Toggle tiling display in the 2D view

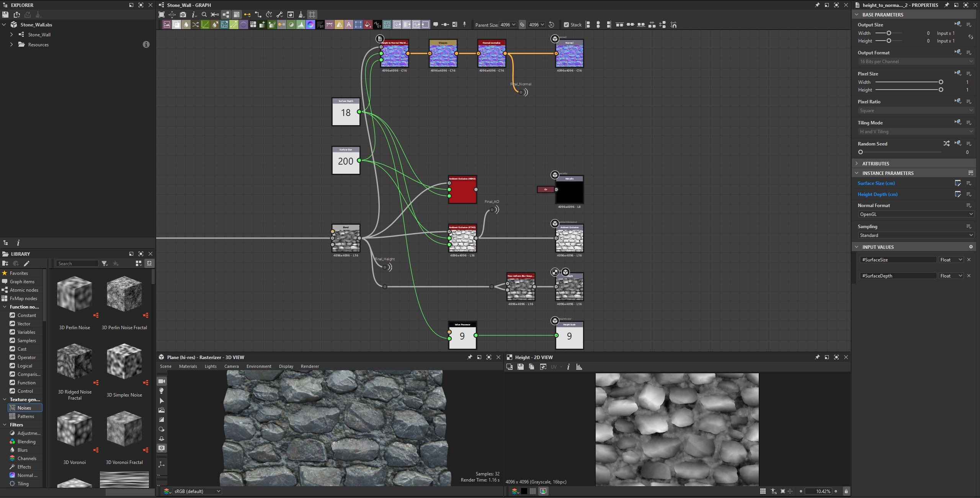763,491
